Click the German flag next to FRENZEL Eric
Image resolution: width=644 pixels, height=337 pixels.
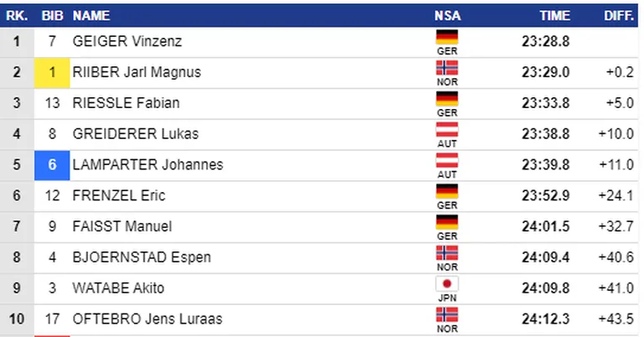tap(447, 191)
